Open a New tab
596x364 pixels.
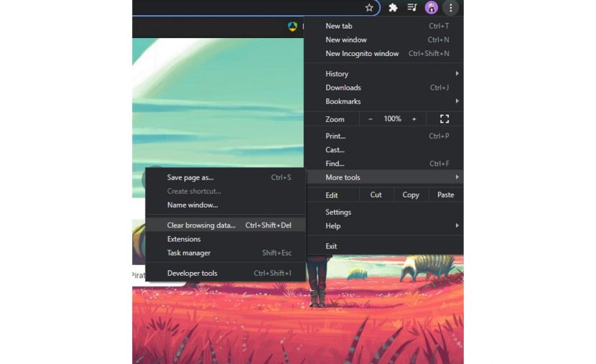384,26
